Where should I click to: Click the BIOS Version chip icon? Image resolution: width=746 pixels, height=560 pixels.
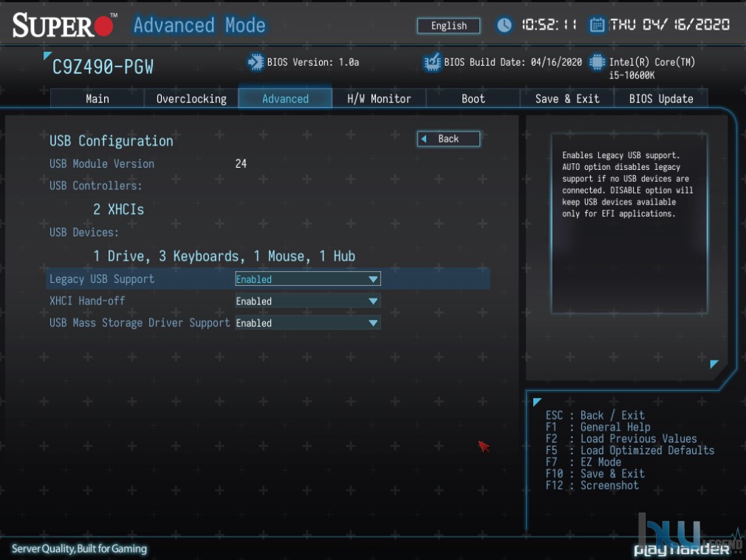(256, 62)
